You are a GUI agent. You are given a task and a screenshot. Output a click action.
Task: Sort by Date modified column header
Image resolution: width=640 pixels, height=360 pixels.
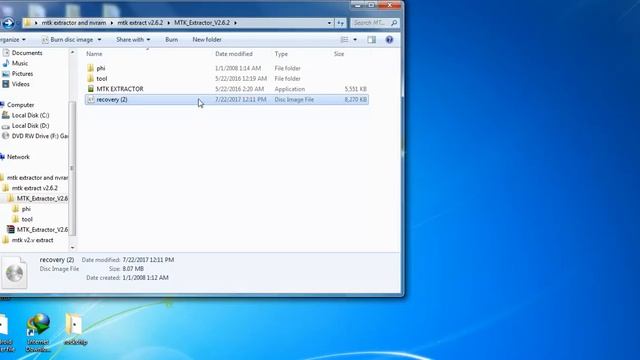(x=234, y=54)
